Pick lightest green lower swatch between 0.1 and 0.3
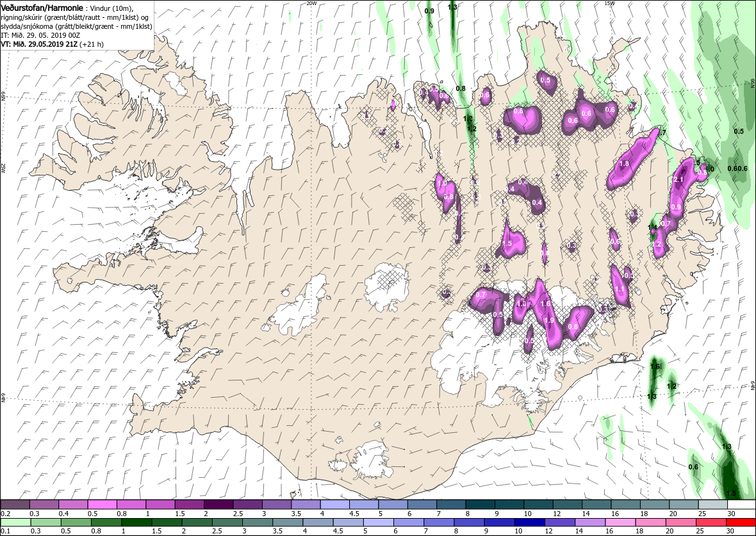 tap(16, 523)
